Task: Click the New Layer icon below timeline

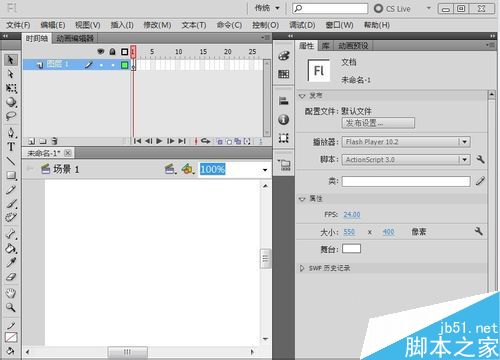Action: coord(32,141)
